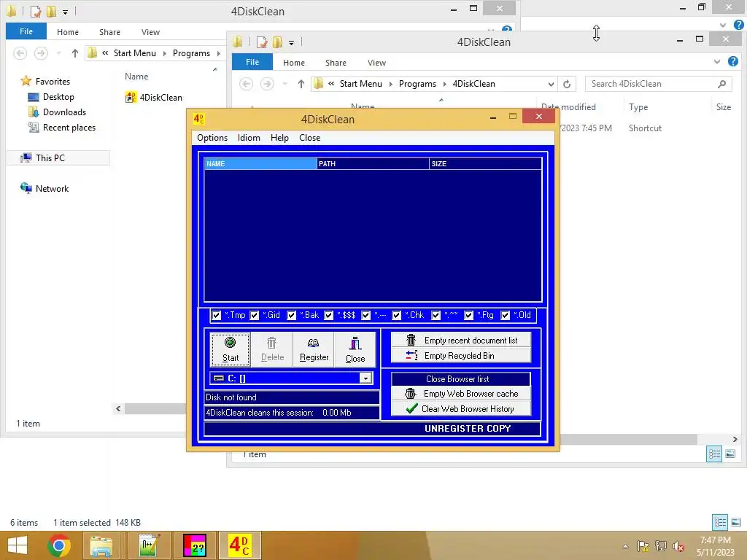Click Empty Recycled Bin button
Screen dimensions: 747x560
461,355
